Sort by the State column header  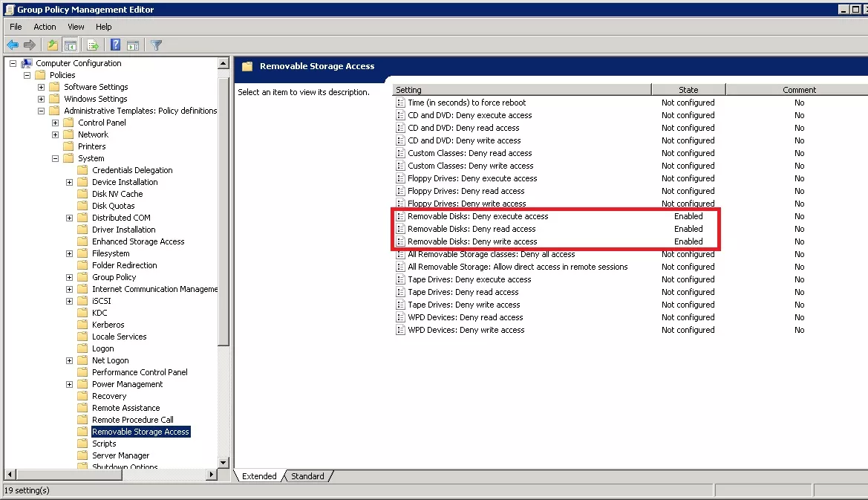pos(688,90)
